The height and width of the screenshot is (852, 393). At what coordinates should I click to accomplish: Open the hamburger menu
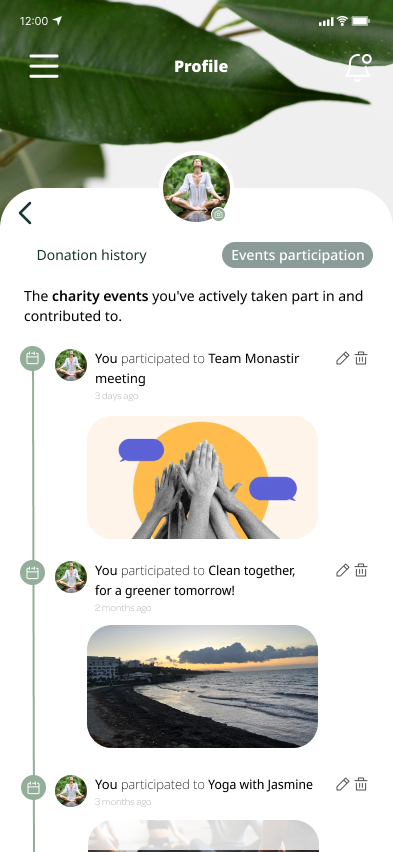(44, 66)
